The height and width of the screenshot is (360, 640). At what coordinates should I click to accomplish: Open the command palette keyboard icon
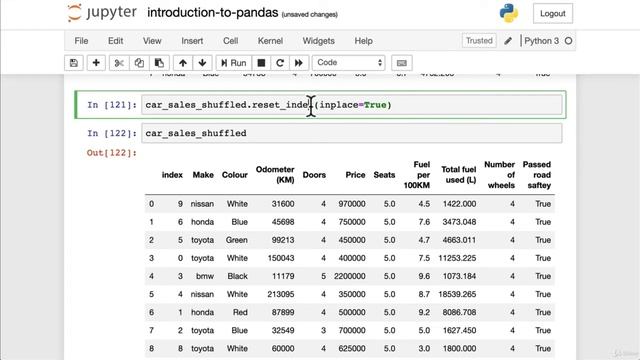402,63
